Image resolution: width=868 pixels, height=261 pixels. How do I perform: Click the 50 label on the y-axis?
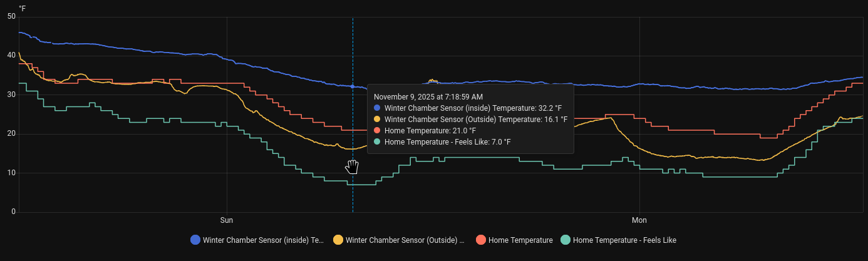pos(11,16)
